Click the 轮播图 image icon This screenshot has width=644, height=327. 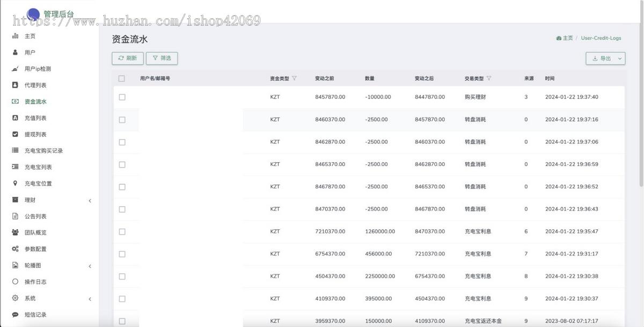coord(15,265)
